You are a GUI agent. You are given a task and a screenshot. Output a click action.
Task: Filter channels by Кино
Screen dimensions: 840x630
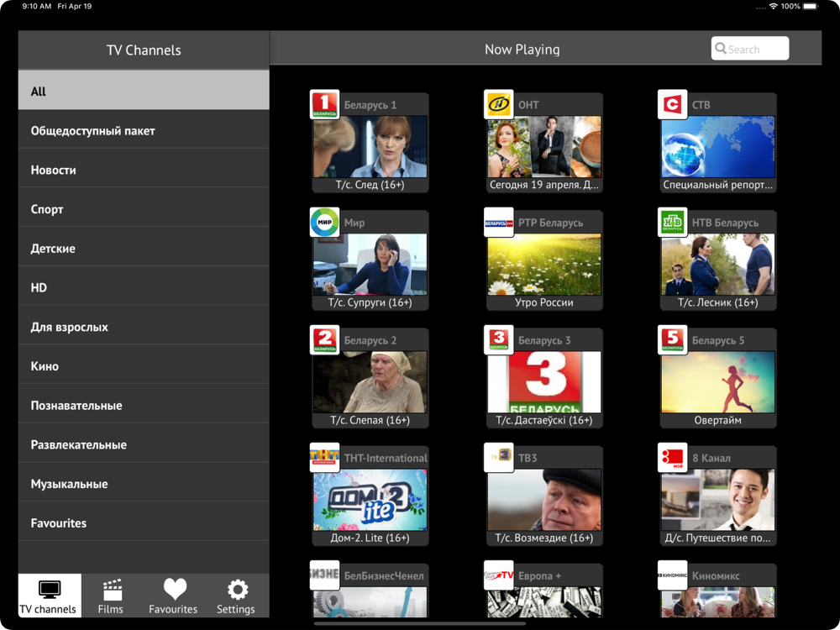click(x=144, y=365)
